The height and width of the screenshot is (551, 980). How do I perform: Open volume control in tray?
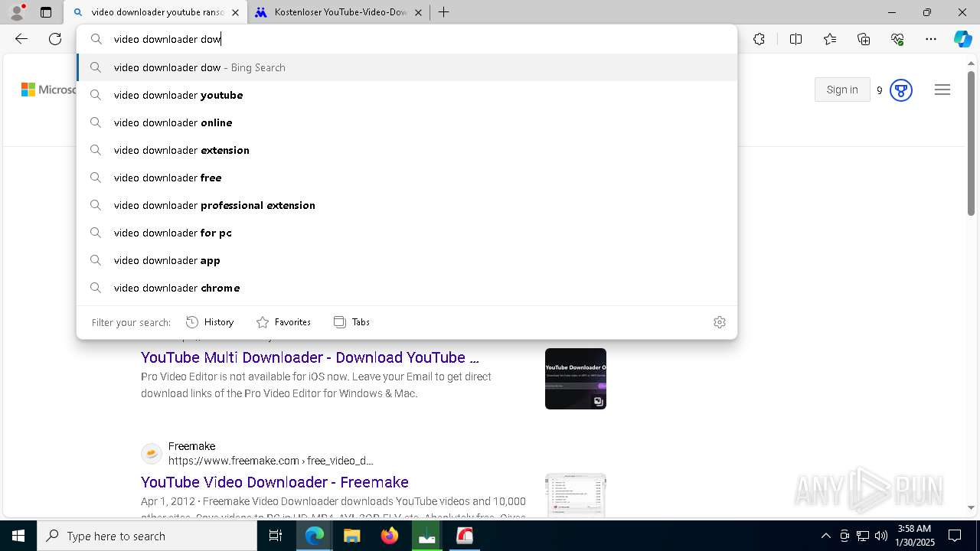click(880, 536)
